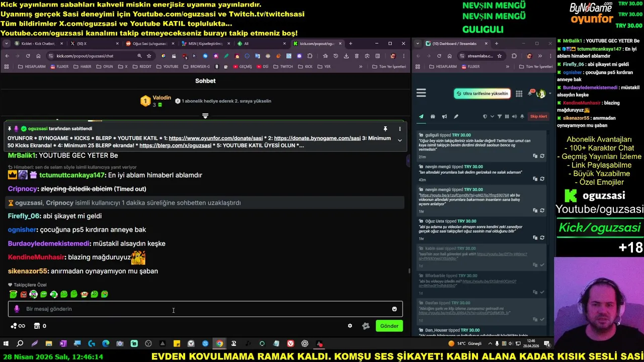Open Windows search from taskbar
This screenshot has height=362, width=644.
[20, 344]
